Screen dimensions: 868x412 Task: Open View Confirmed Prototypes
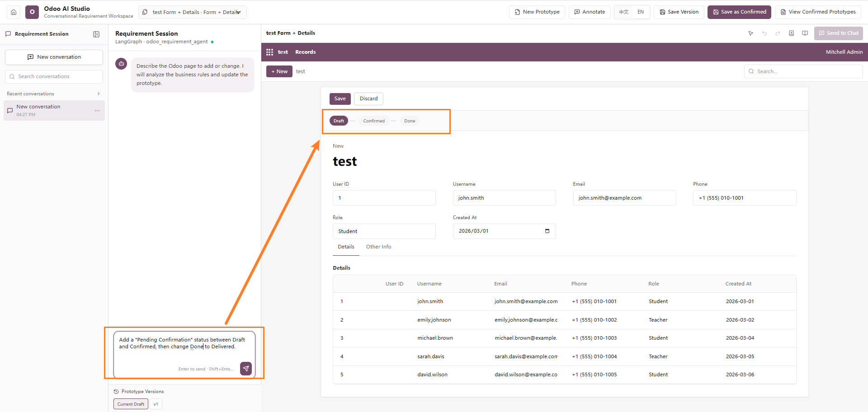[x=818, y=12]
